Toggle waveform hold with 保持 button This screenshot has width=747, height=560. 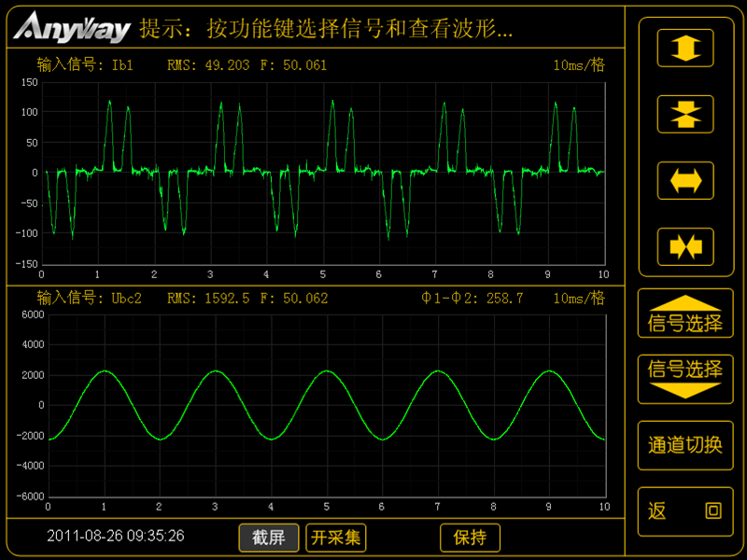(x=470, y=538)
